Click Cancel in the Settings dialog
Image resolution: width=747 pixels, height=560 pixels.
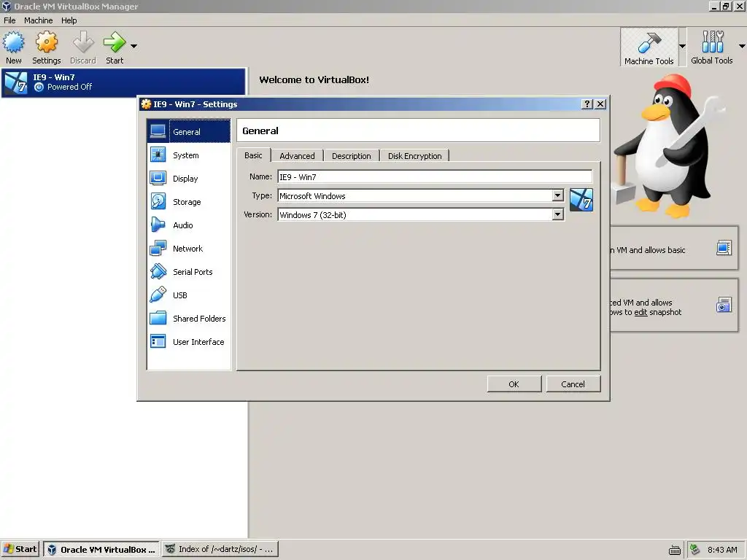[x=573, y=384]
